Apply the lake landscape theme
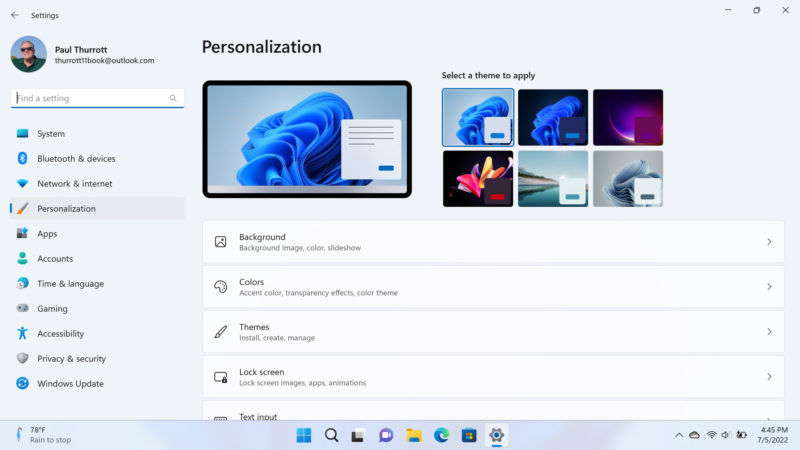Image resolution: width=800 pixels, height=450 pixels. (553, 179)
